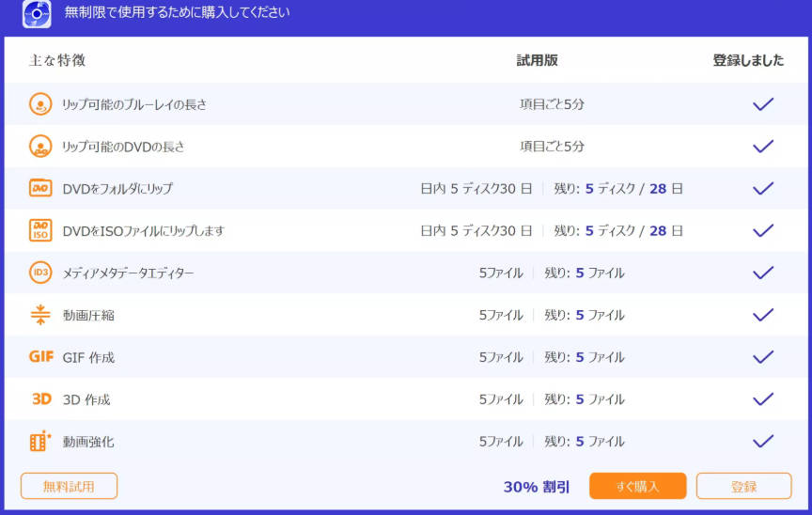Click checkmark in GIF 作成 row

(763, 356)
